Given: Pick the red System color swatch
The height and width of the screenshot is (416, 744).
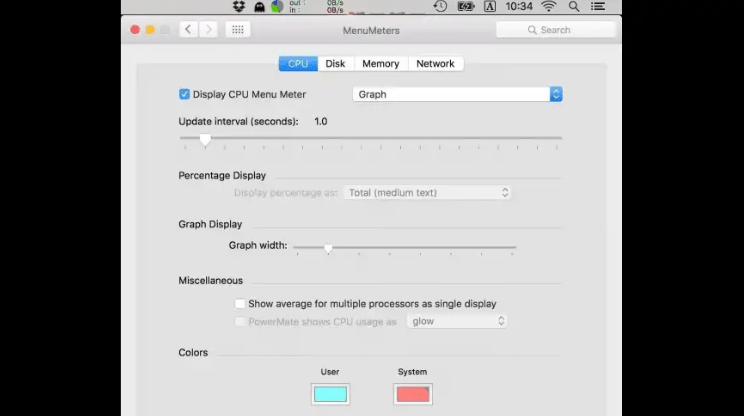Looking at the screenshot, I should point(413,394).
